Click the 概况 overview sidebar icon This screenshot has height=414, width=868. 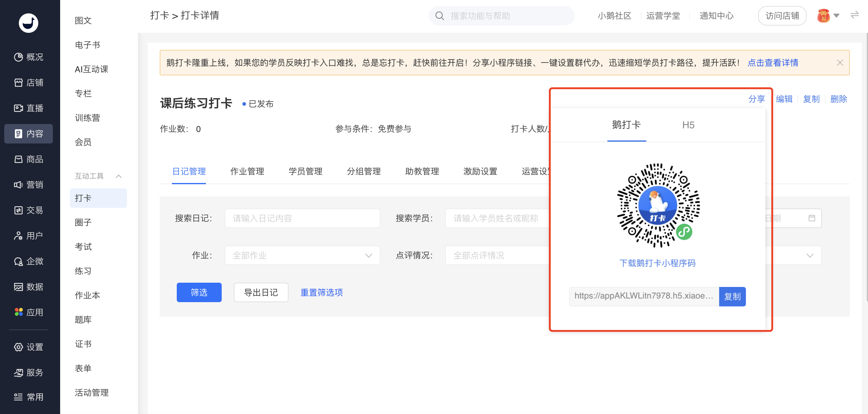pos(18,57)
